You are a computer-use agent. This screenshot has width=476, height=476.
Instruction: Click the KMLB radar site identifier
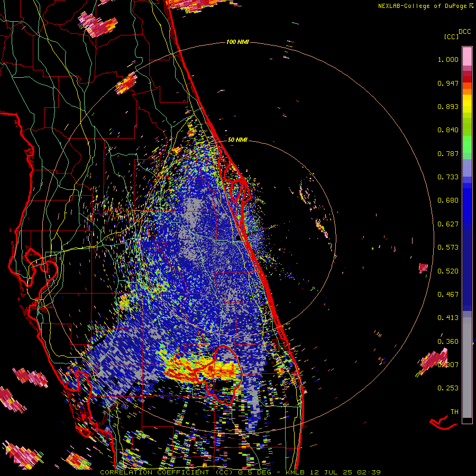[x=296, y=472]
